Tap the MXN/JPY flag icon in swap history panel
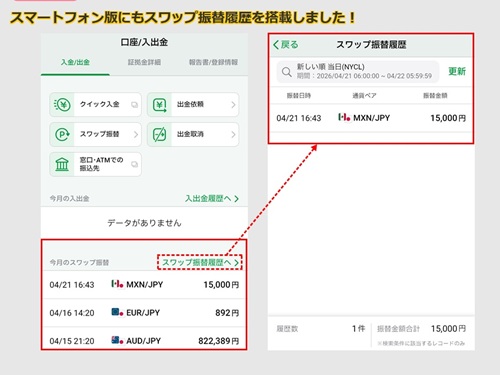This screenshot has height=375, width=500. pos(344,117)
